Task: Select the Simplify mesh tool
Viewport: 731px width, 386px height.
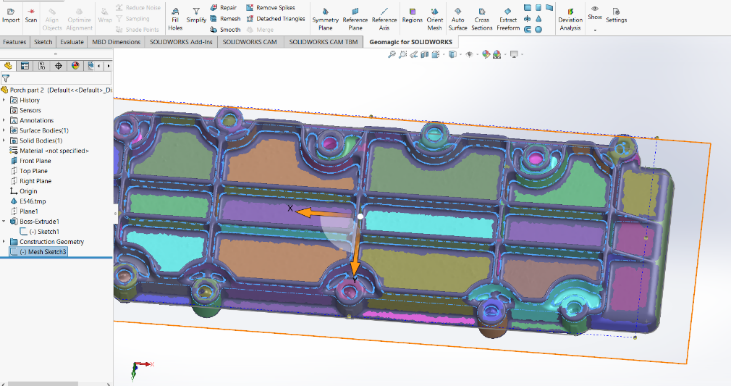Action: [x=196, y=15]
